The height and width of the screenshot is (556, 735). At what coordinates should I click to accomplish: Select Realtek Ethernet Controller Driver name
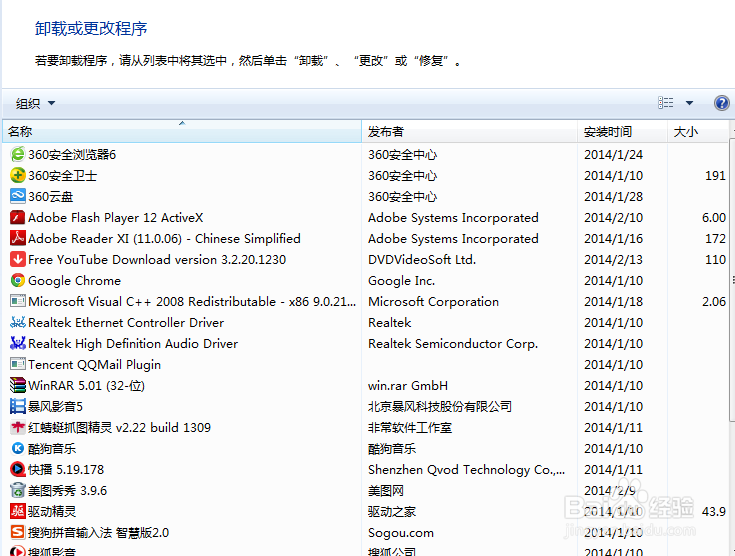[126, 323]
